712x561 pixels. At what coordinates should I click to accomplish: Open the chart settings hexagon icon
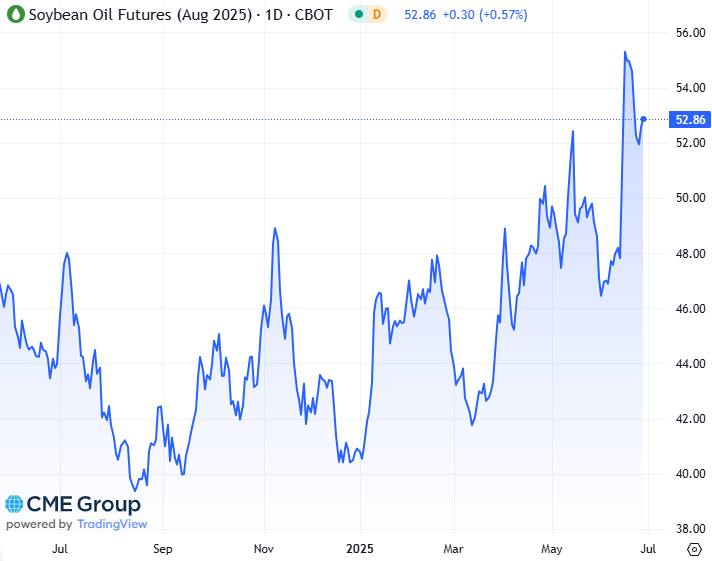[x=694, y=549]
